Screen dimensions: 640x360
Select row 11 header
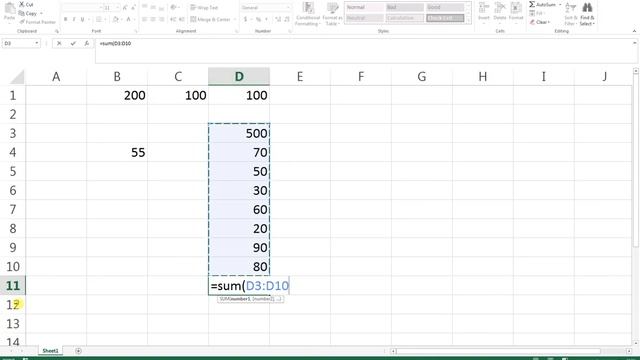point(13,285)
